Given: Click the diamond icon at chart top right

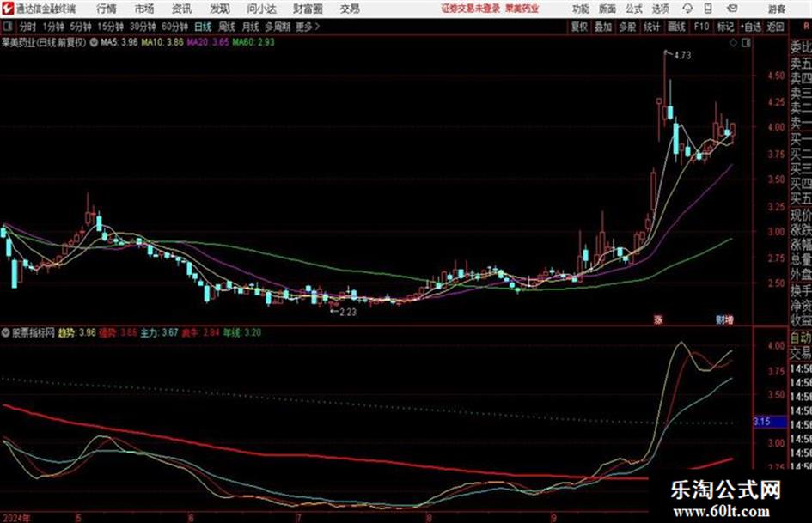Looking at the screenshot, I should [733, 44].
